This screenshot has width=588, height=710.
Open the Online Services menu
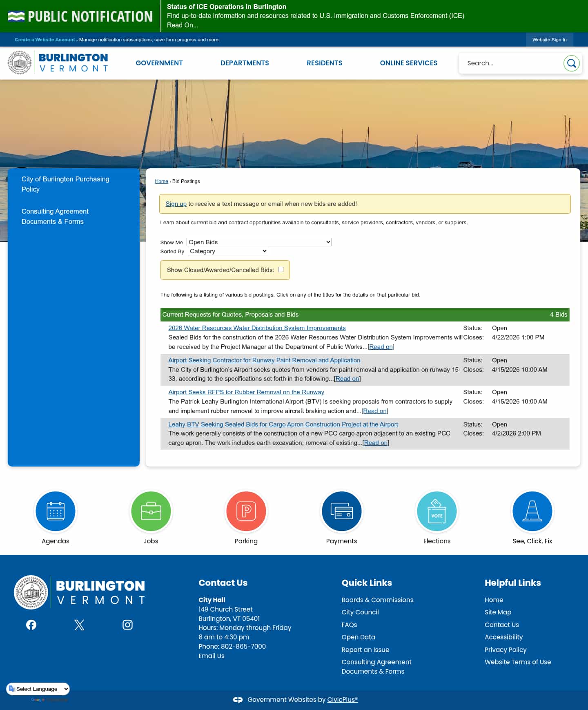(x=408, y=63)
